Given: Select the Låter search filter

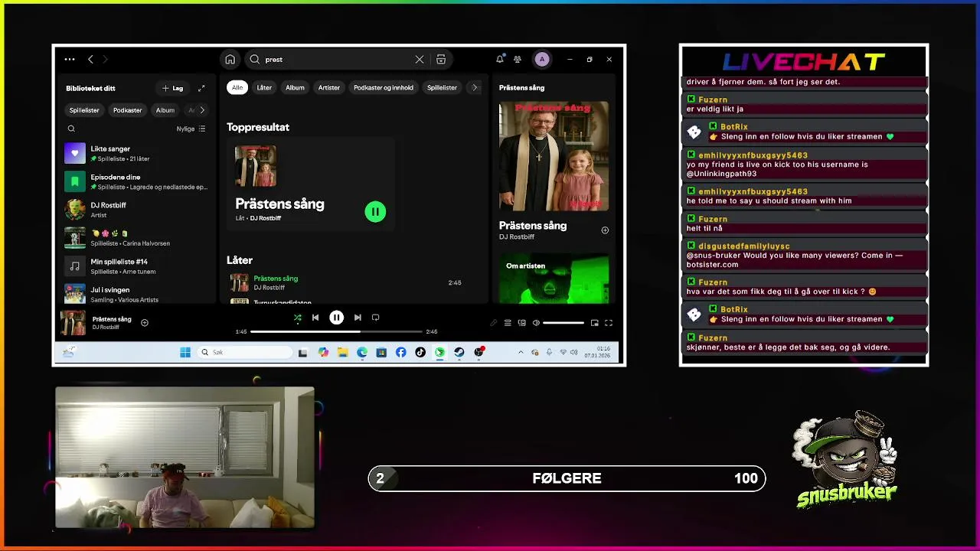Looking at the screenshot, I should (x=264, y=87).
